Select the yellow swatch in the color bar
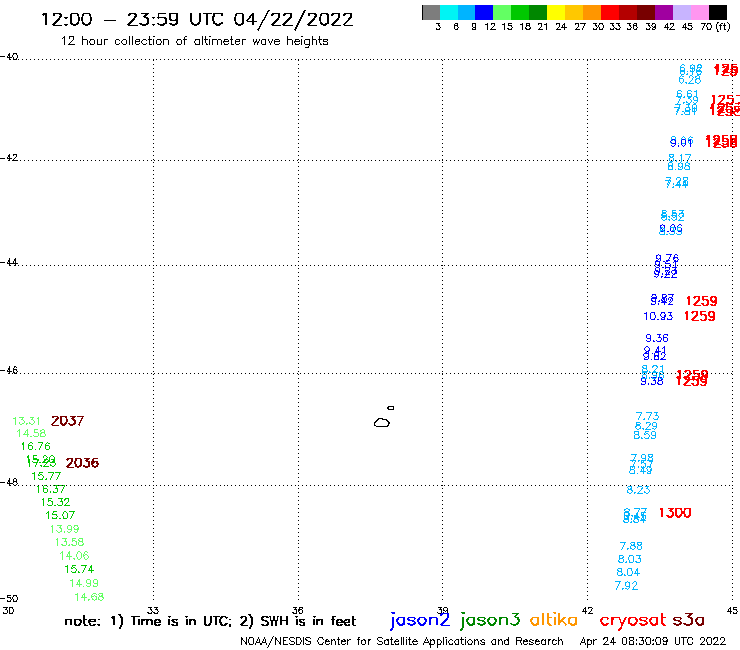Viewport: 740px width, 650px height. [x=556, y=12]
